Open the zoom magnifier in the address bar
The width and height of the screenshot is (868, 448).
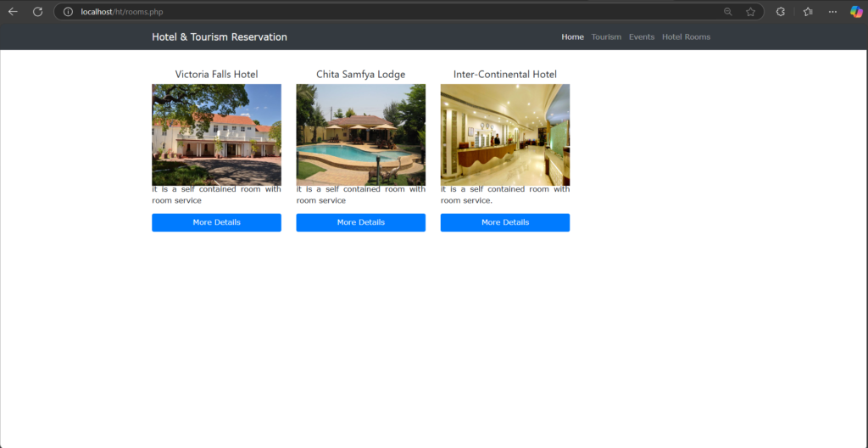tap(728, 12)
